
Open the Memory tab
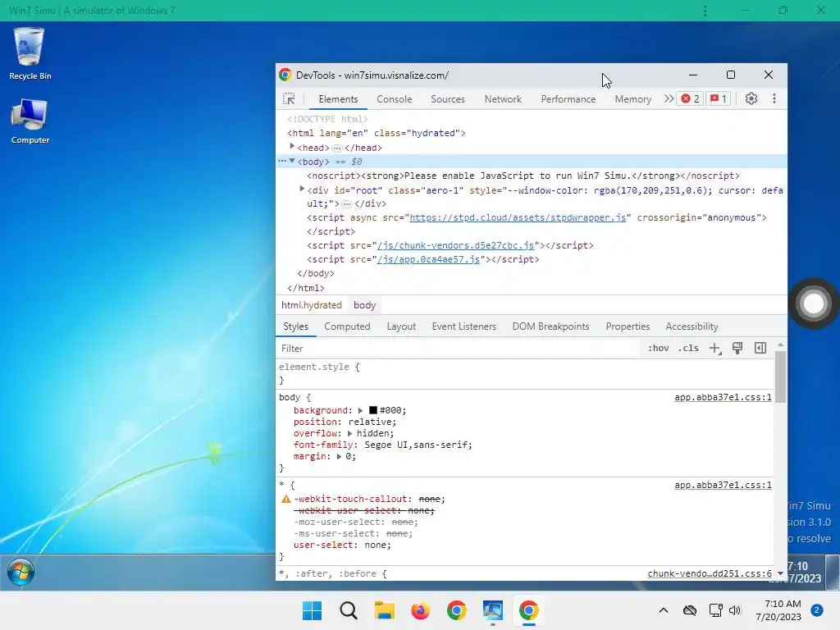632,99
